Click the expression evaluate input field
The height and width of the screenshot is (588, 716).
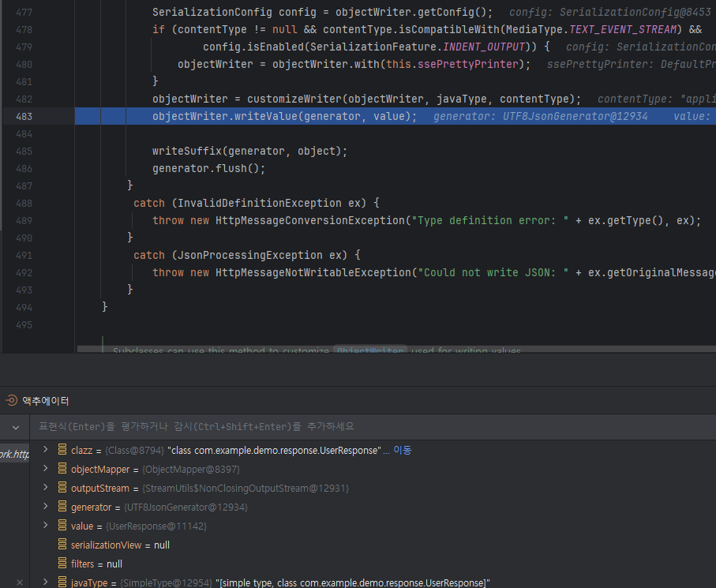pos(372,426)
